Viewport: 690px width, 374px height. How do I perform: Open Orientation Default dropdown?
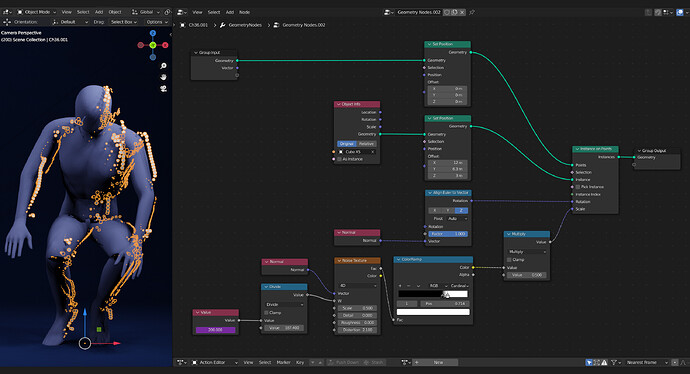70,22
